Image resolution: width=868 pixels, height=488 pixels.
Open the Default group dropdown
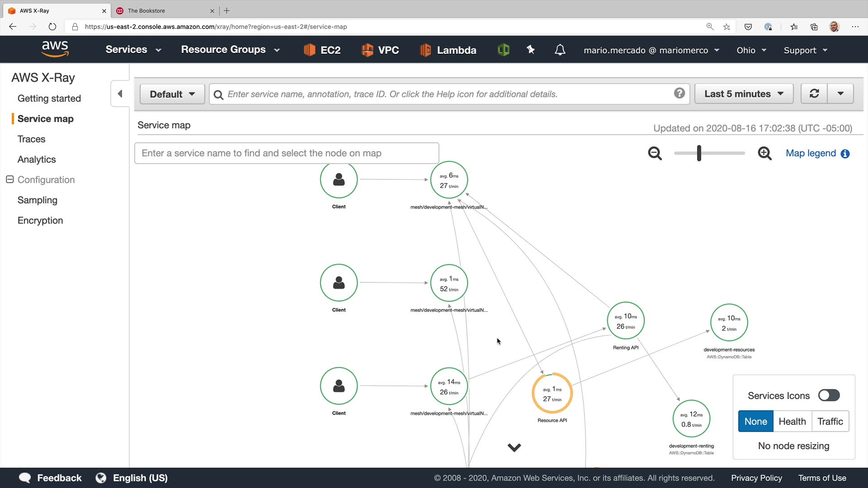[172, 94]
